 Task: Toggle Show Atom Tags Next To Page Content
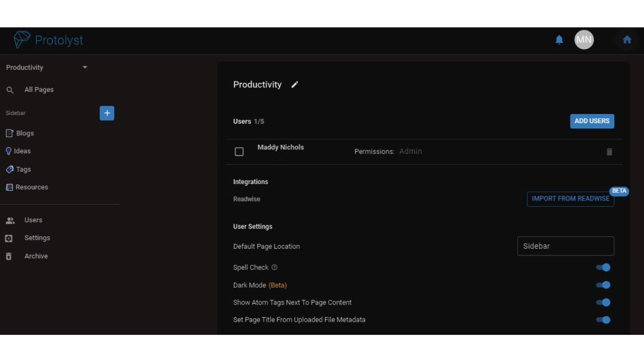[x=603, y=302]
